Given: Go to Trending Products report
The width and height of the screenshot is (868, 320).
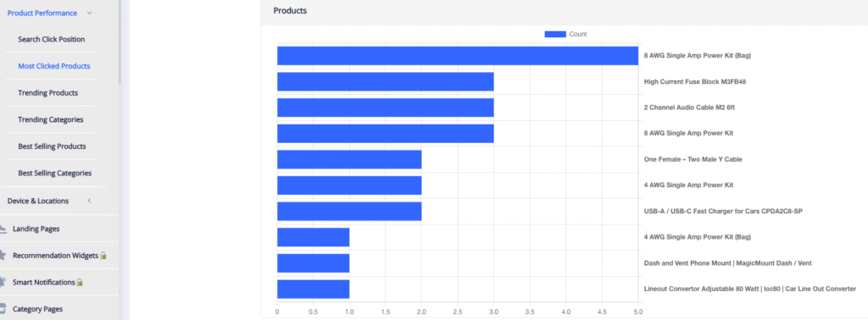Looking at the screenshot, I should (47, 93).
